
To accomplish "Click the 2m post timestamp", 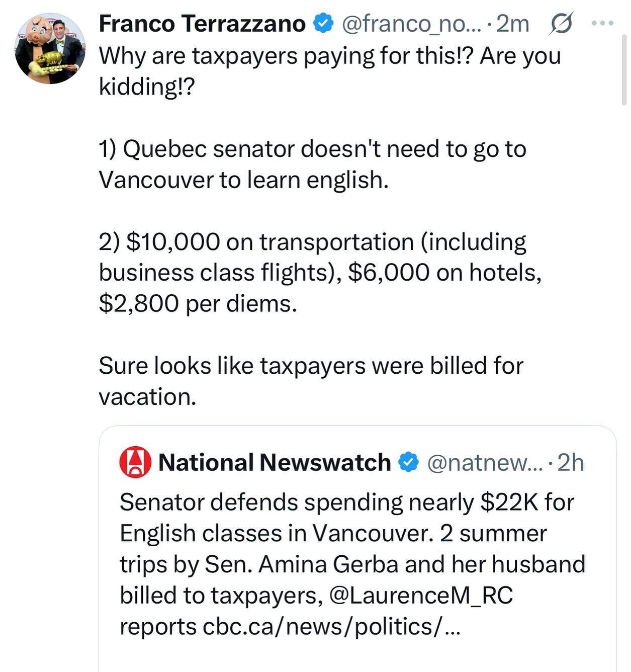I will tap(513, 24).
